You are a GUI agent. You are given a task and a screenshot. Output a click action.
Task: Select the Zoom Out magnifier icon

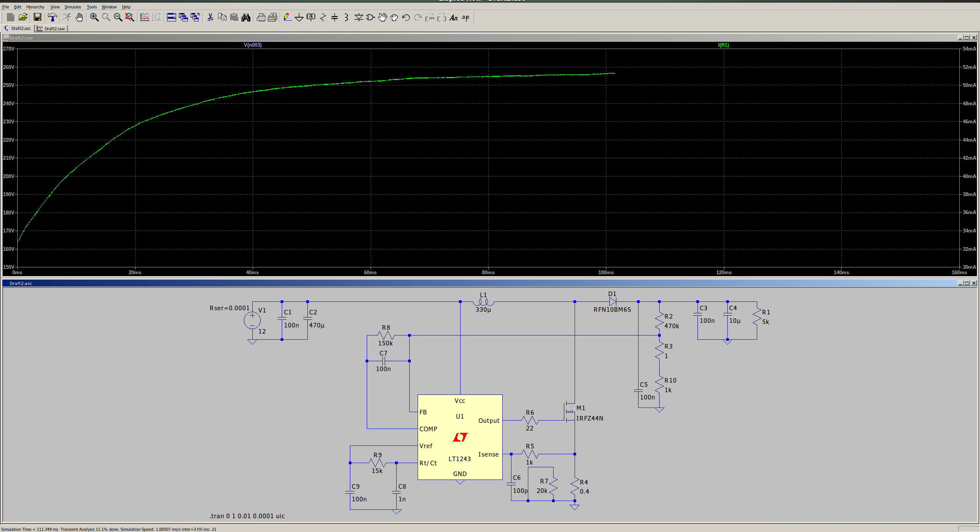[118, 17]
